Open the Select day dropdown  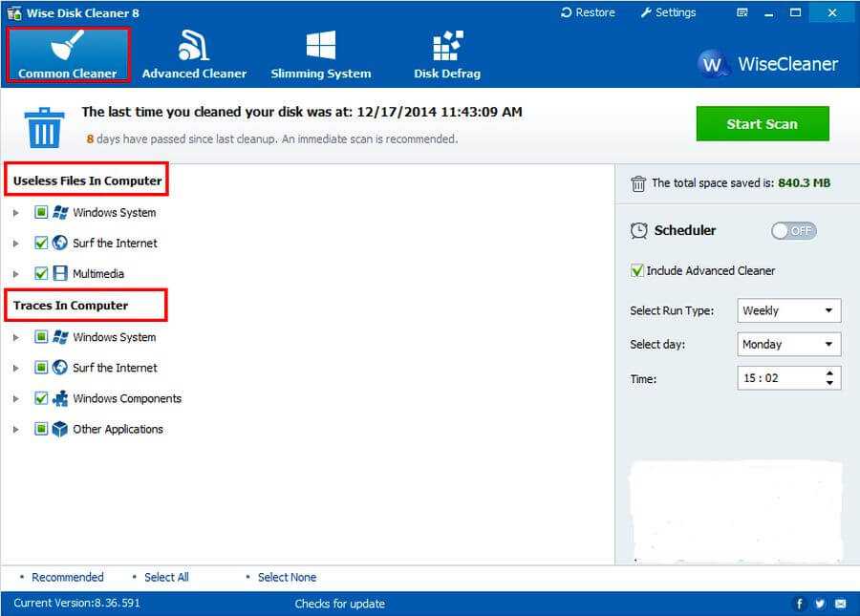pyautogui.click(x=829, y=344)
